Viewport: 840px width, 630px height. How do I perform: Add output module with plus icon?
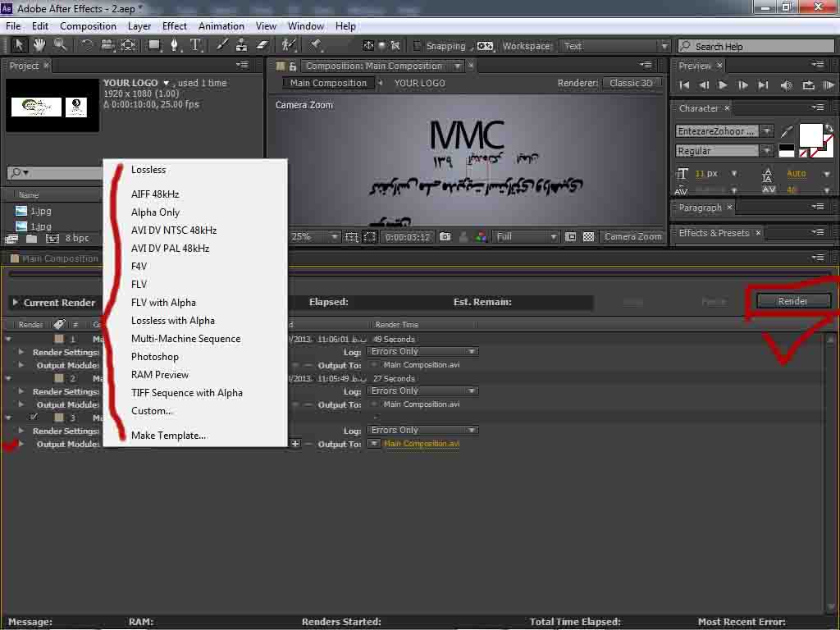294,444
